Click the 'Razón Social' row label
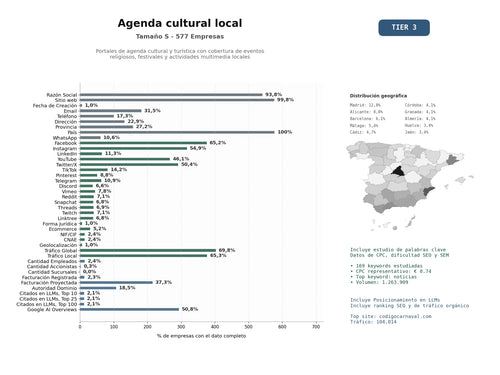This screenshot has height=375, width=500. 62,95
